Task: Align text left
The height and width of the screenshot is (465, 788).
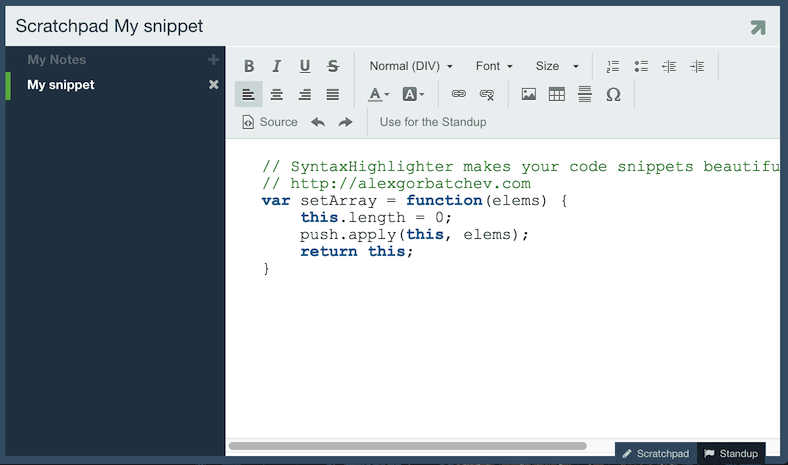Action: [249, 94]
